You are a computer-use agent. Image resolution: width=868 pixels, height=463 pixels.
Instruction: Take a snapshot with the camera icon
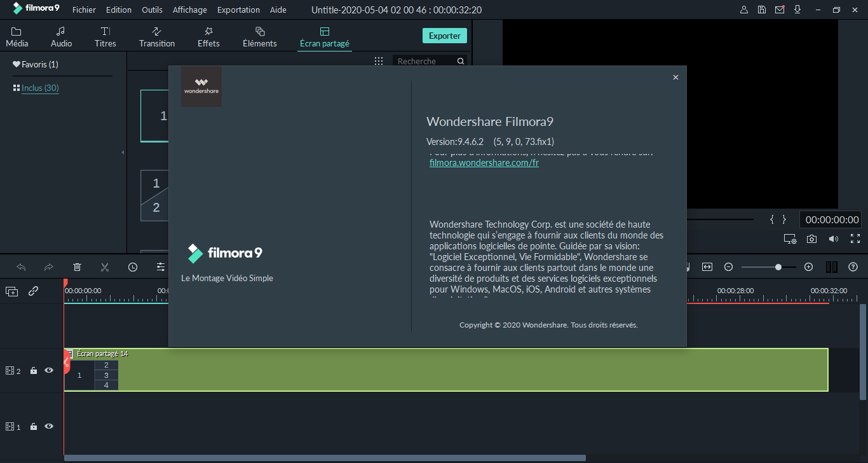click(x=812, y=239)
